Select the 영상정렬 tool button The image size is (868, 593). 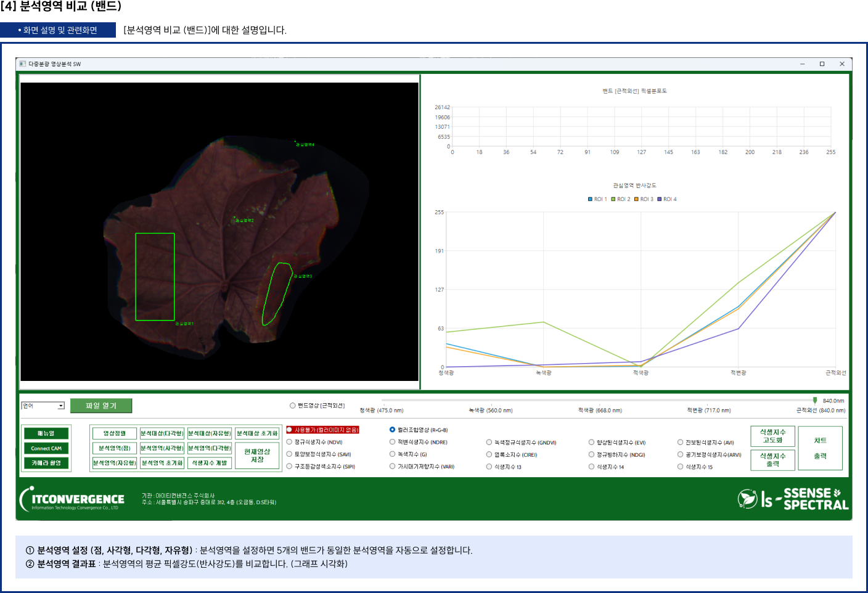[114, 433]
